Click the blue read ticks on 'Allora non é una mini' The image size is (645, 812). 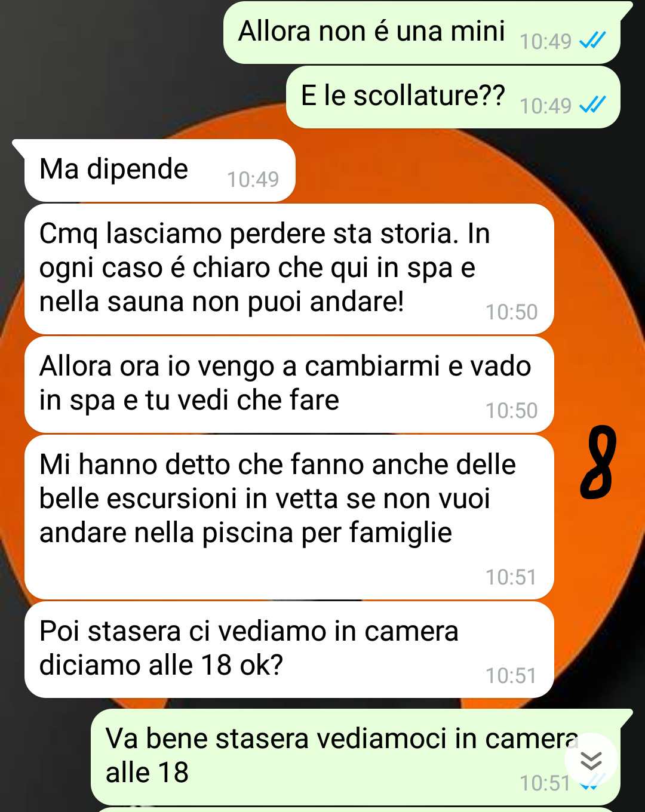point(592,41)
